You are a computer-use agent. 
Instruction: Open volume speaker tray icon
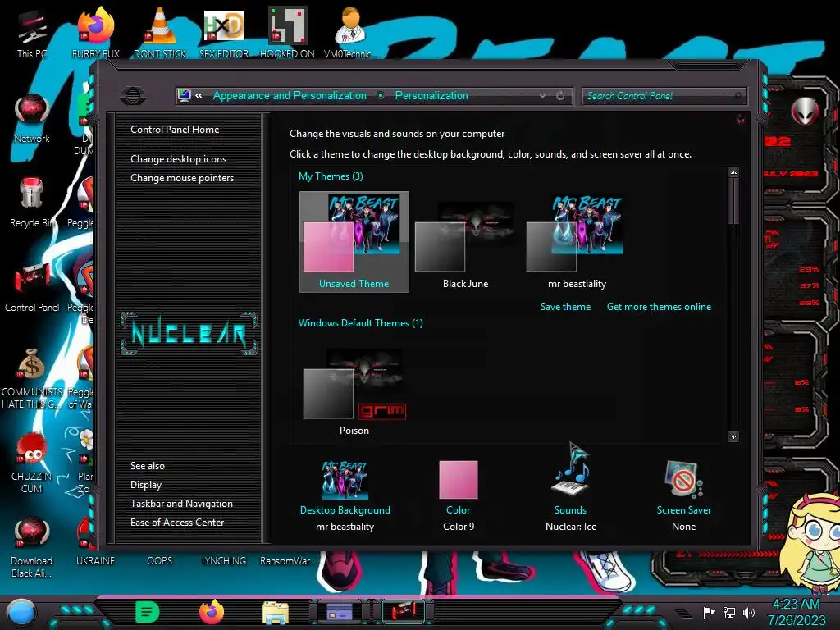tap(749, 612)
